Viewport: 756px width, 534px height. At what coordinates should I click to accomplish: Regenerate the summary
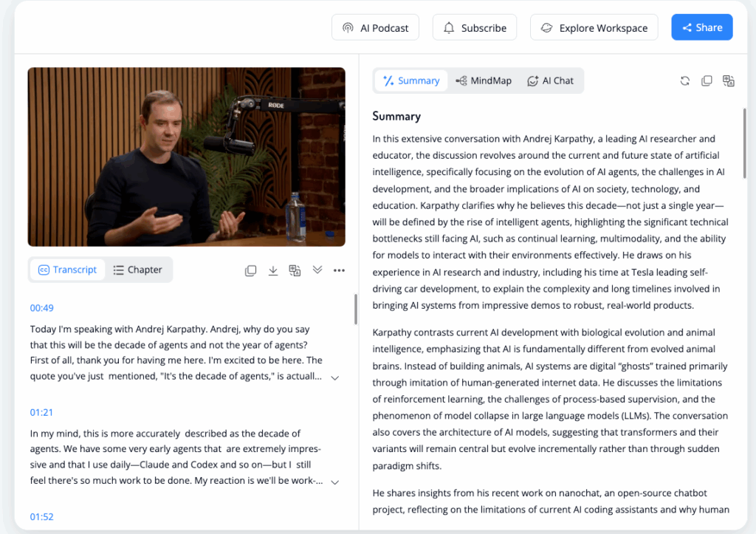point(684,81)
